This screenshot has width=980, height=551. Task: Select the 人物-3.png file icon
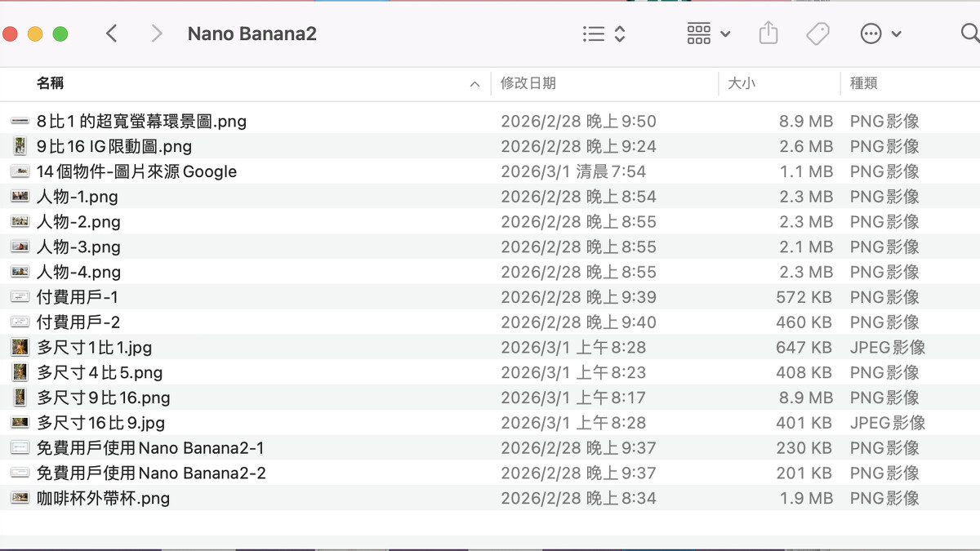coord(20,247)
